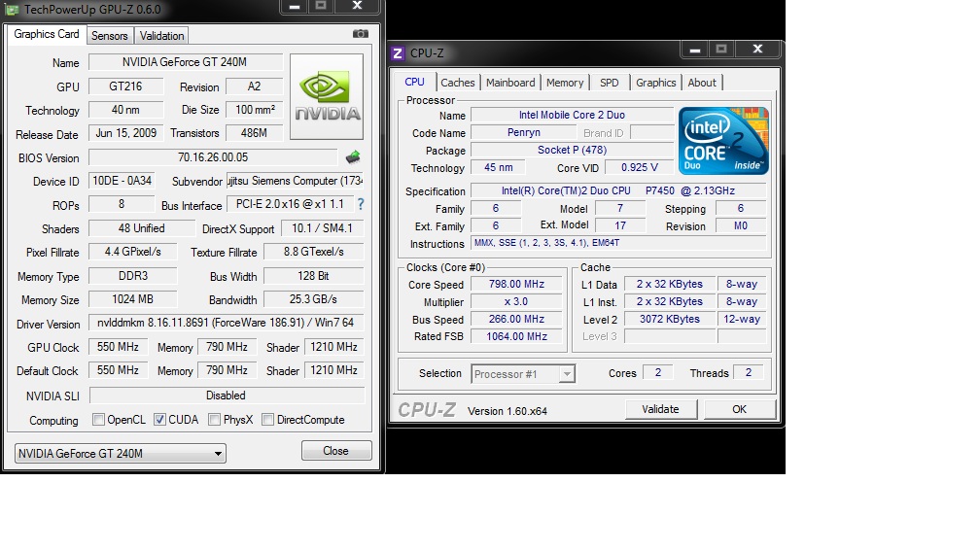Click the Device ID field 10DE - 0A34
980x551 pixels.
pyautogui.click(x=122, y=181)
